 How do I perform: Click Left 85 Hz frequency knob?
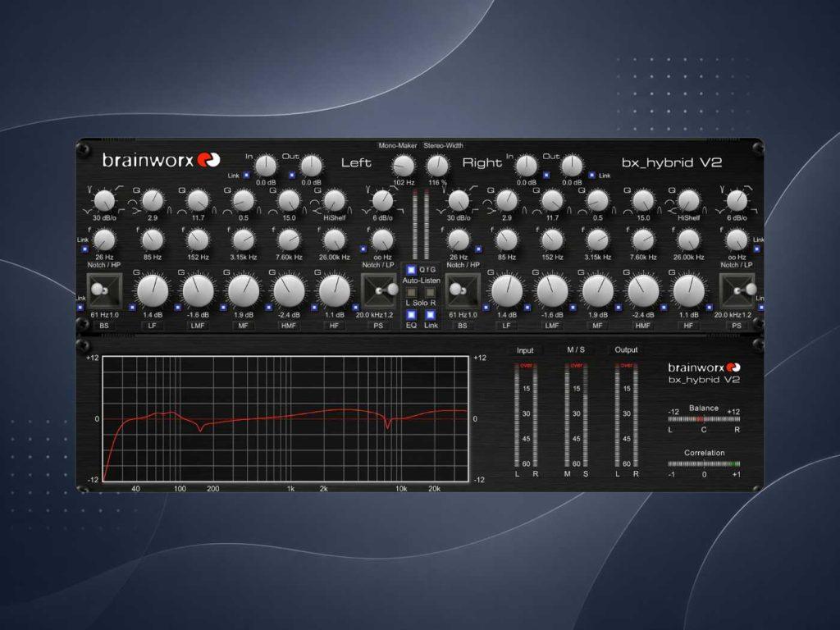tap(153, 240)
